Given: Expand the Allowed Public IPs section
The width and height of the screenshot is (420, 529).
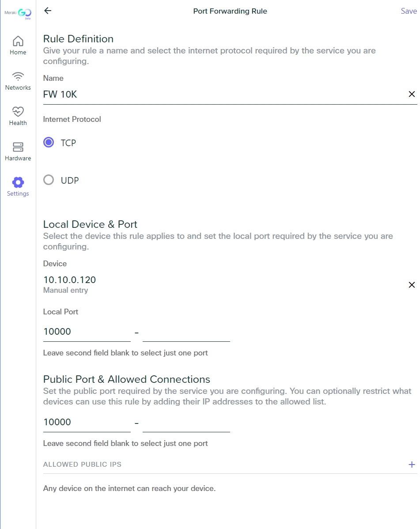Looking at the screenshot, I should pos(412,464).
